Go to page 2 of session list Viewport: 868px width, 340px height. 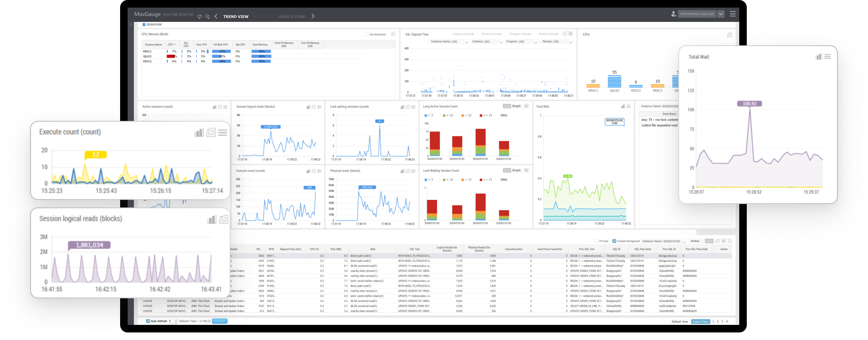(718, 321)
